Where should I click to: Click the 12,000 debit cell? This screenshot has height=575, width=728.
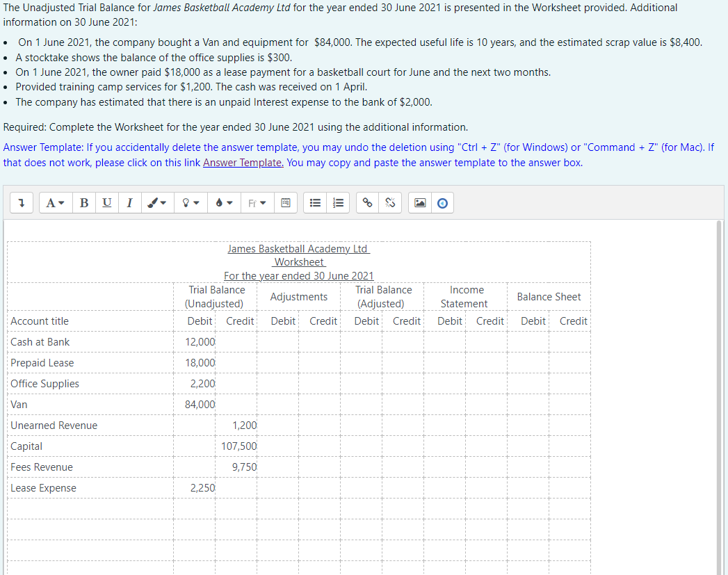(195, 342)
